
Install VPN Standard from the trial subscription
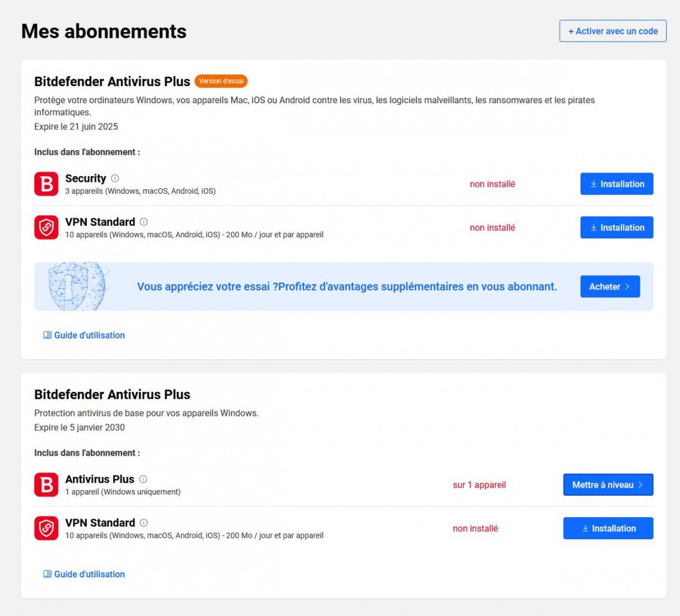coord(616,228)
